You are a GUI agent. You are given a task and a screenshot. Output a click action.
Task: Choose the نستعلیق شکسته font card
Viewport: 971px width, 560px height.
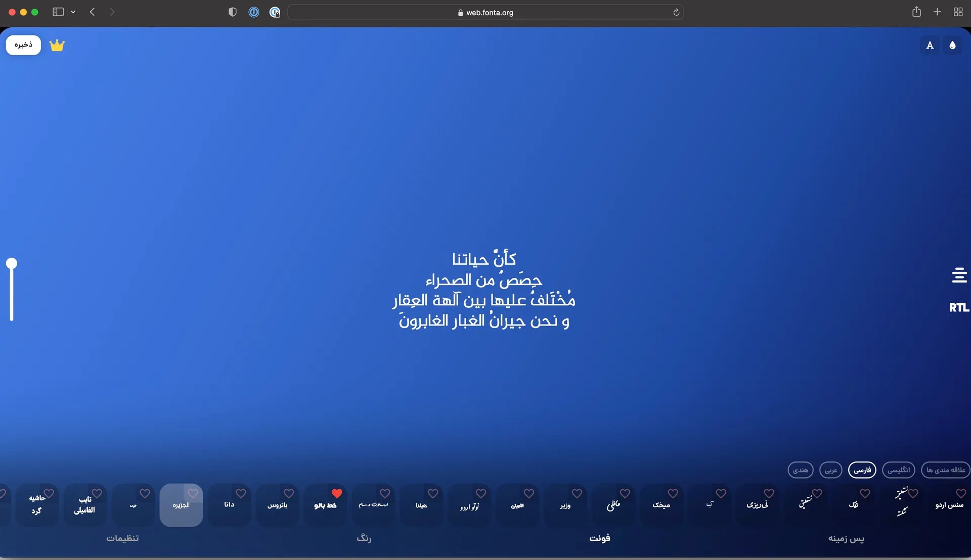click(902, 505)
